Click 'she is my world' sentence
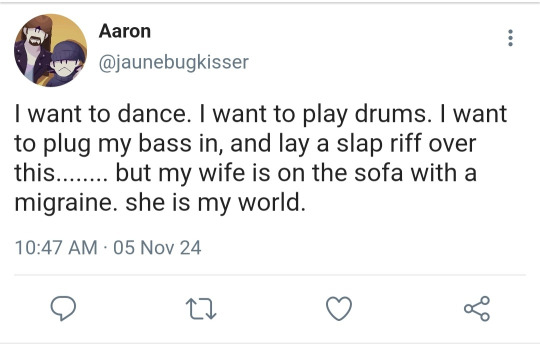 (x=215, y=203)
